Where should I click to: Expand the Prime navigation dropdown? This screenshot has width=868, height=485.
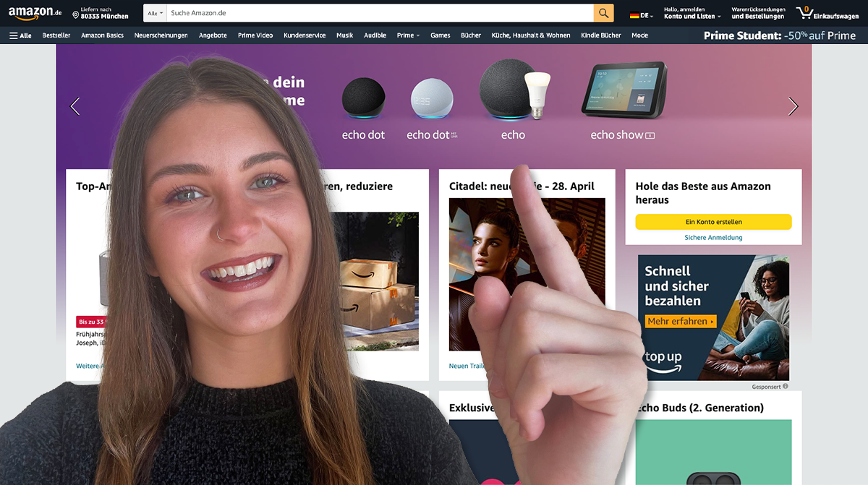tap(408, 35)
